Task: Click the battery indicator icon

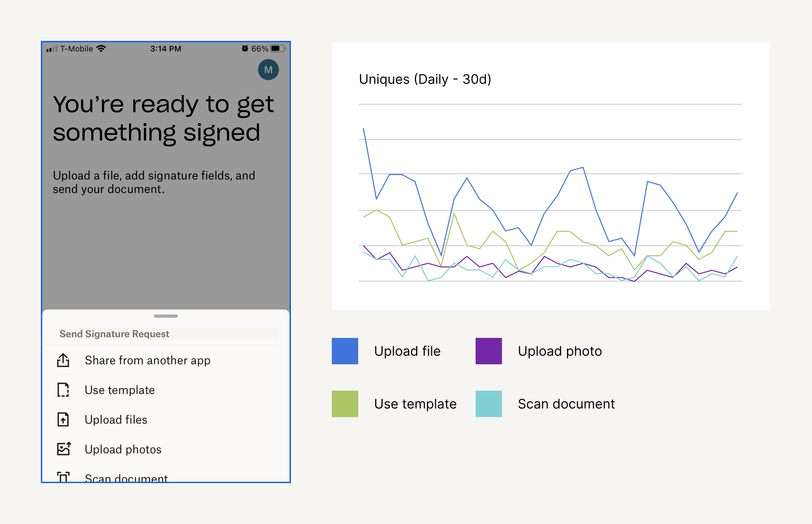Action: tap(277, 49)
